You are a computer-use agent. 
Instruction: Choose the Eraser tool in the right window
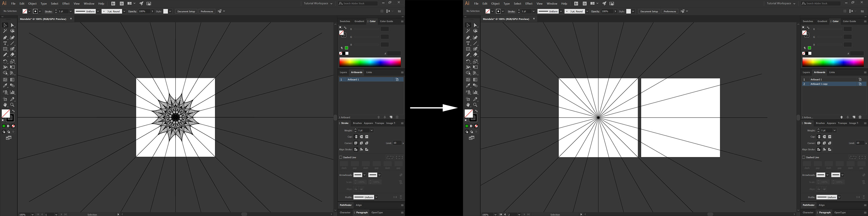pos(475,55)
